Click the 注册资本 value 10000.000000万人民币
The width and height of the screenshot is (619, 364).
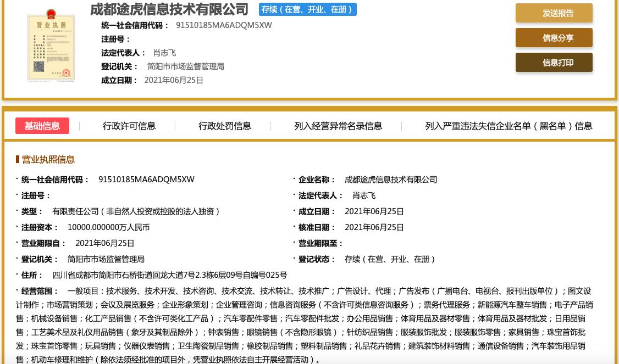coord(108,227)
